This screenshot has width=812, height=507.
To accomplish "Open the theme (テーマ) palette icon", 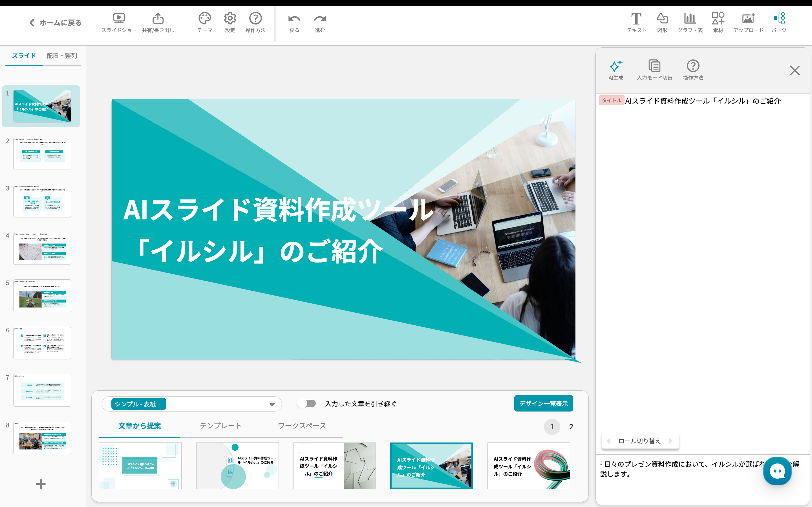I will coord(204,18).
